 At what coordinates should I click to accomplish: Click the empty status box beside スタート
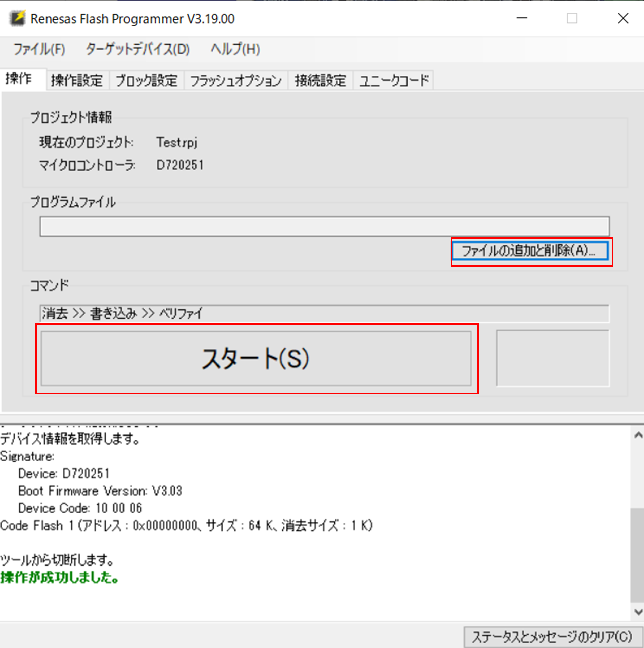552,358
